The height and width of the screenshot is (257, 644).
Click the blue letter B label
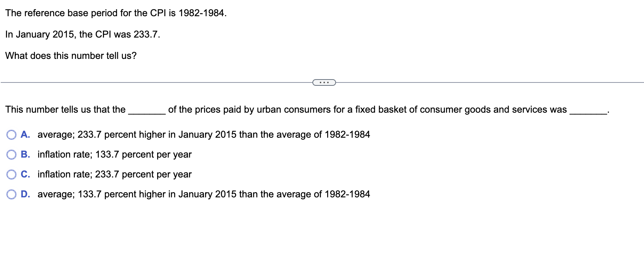tap(25, 155)
